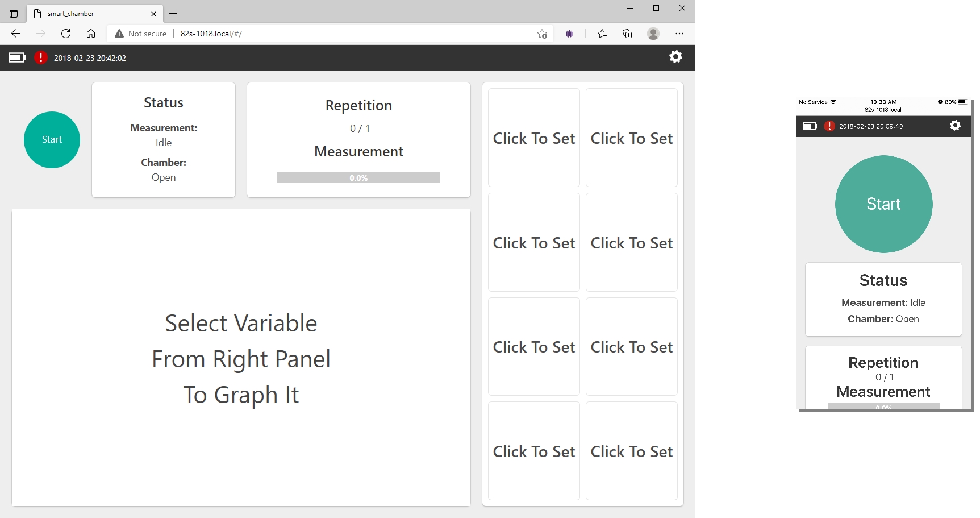This screenshot has width=980, height=518.
Task: Click the measurement progress bar at 0.0%
Action: click(358, 177)
